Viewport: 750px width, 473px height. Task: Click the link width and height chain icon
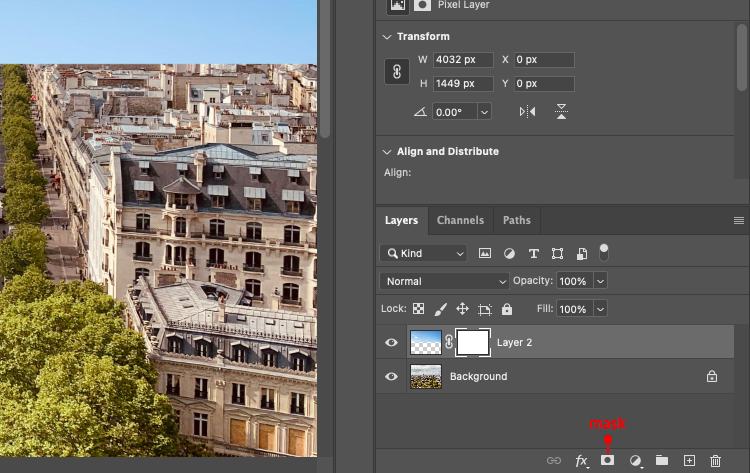tap(397, 72)
